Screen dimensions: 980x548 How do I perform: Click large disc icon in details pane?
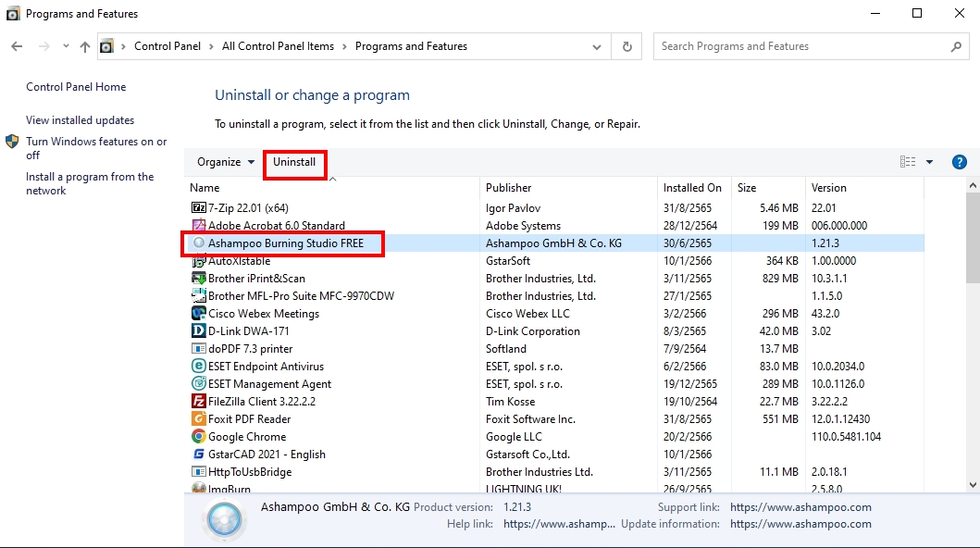coord(224,519)
